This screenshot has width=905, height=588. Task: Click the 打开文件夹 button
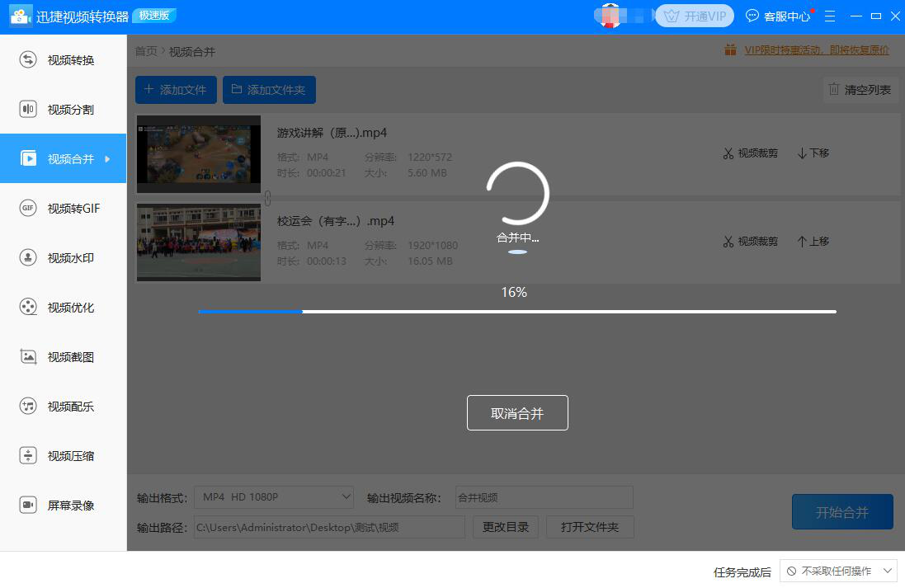point(590,527)
